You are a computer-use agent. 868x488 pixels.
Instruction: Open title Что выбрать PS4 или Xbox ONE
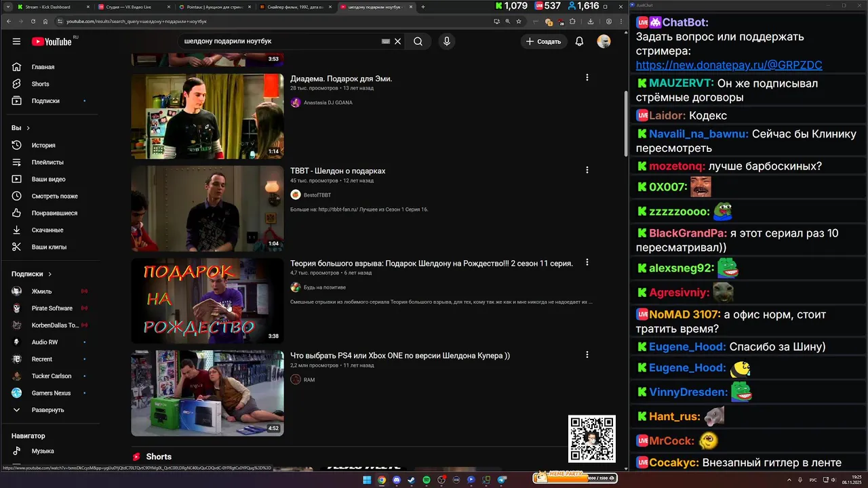pos(400,356)
